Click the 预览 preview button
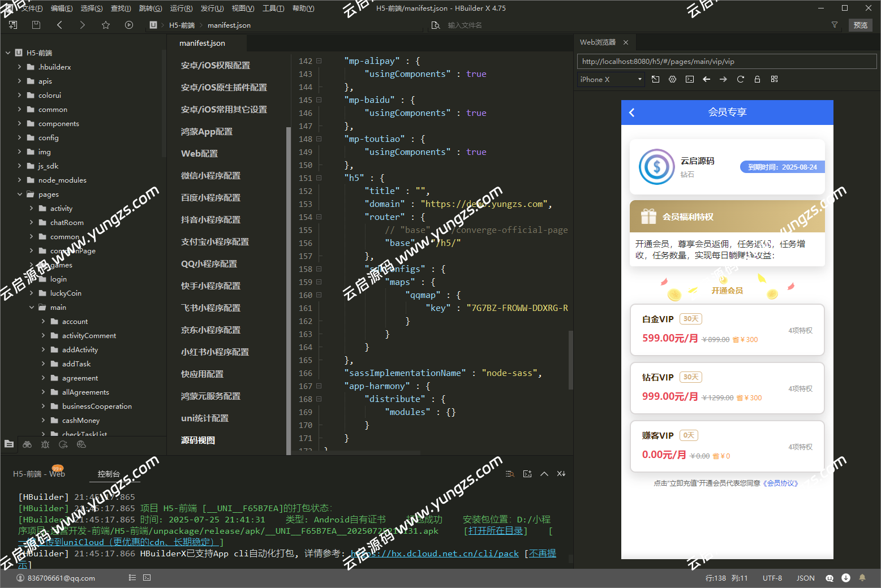Viewport: 881px width, 588px height. (x=860, y=25)
